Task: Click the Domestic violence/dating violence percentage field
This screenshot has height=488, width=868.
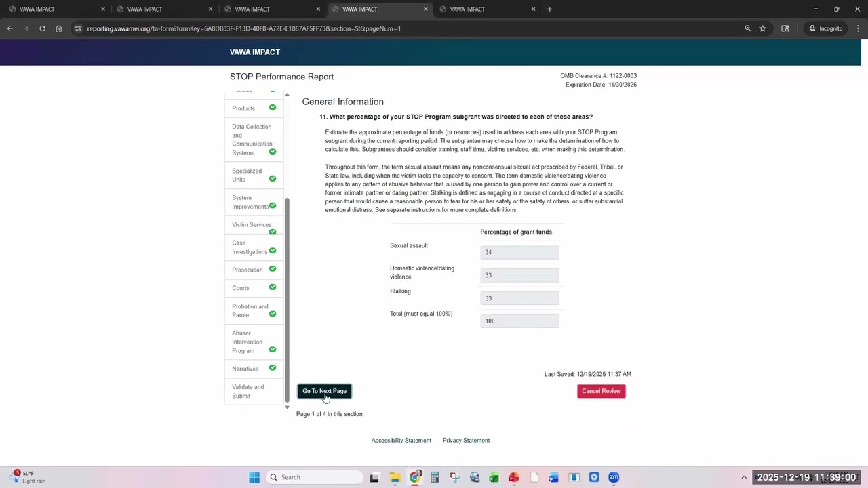Action: (519, 275)
